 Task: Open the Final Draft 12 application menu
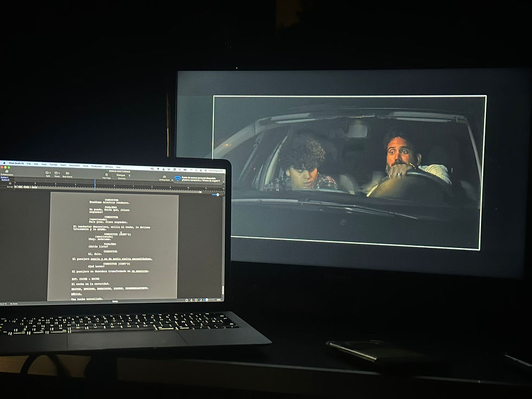click(16, 163)
